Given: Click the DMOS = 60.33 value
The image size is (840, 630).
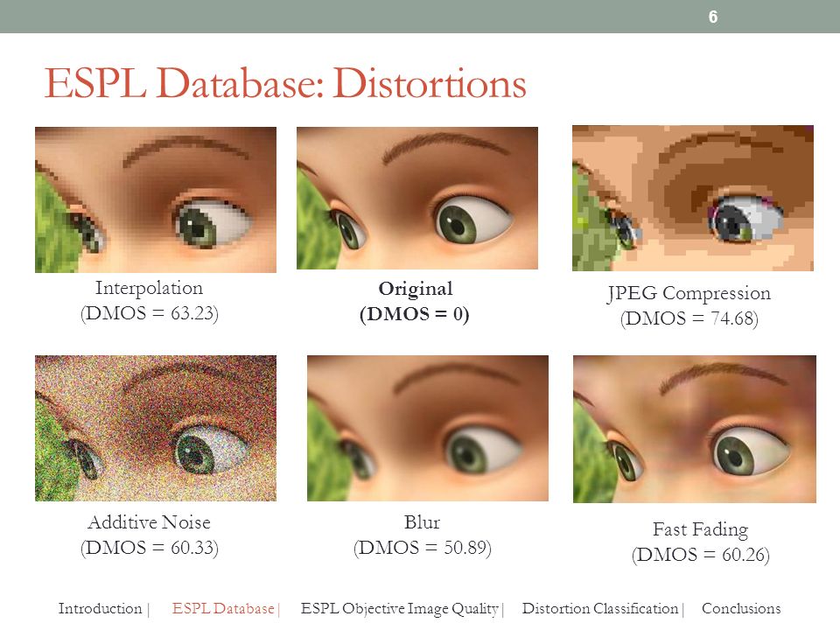Looking at the screenshot, I should point(150,548).
